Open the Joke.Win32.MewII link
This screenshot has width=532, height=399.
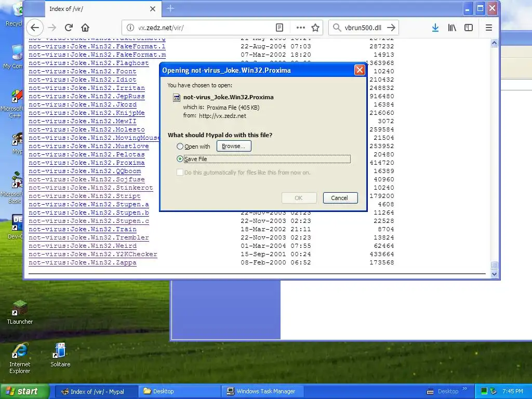pos(83,121)
